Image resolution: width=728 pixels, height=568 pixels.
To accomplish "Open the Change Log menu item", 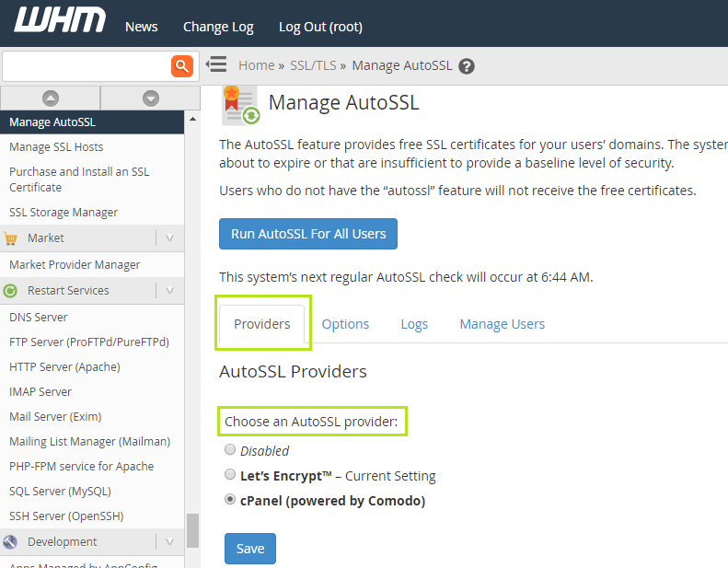I will coord(218,27).
